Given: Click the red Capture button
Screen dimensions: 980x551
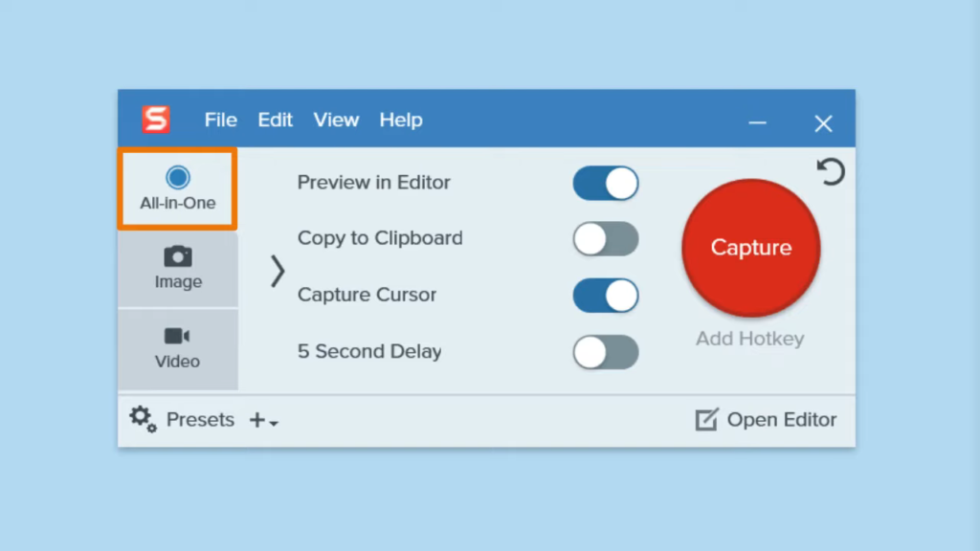Looking at the screenshot, I should 750,248.
